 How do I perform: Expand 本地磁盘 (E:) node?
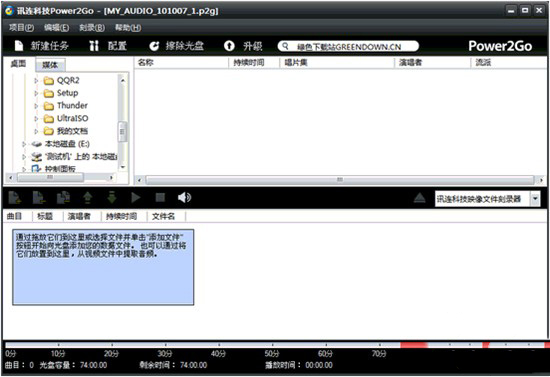coord(24,144)
